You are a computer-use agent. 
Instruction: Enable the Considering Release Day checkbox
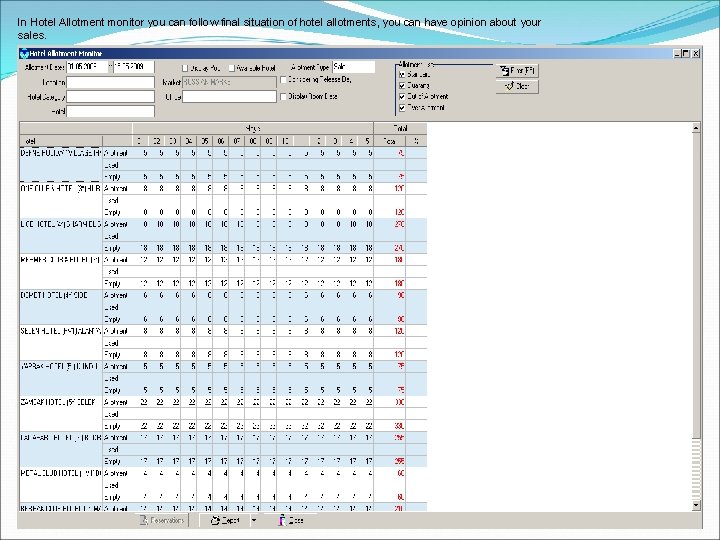283,80
